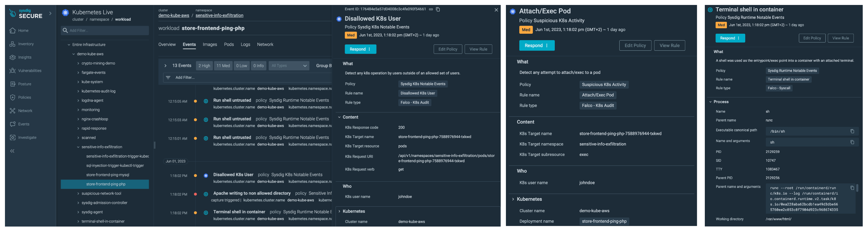Screen dimensions: 868x232
Task: Toggle the 2 High severity filter
Action: (204, 66)
